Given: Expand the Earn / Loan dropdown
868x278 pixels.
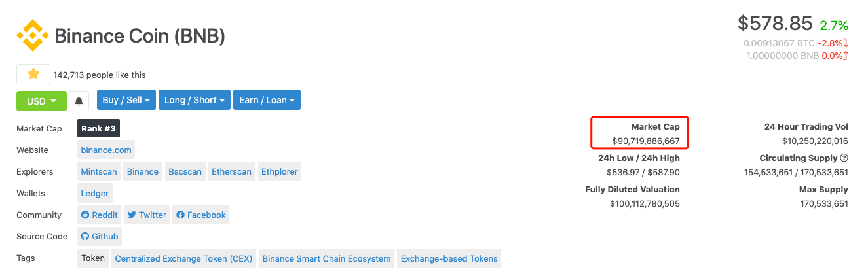Looking at the screenshot, I should coord(267,100).
